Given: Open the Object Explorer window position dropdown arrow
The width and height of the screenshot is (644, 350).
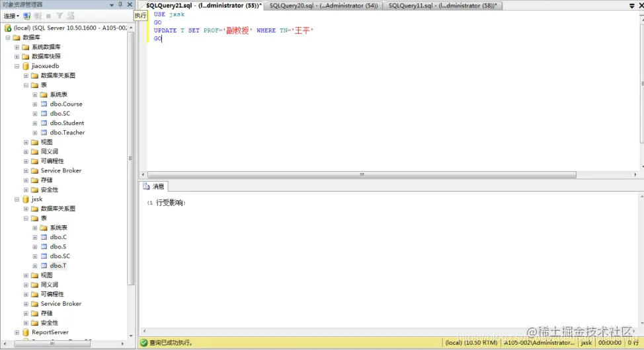Looking at the screenshot, I should click(x=112, y=5).
